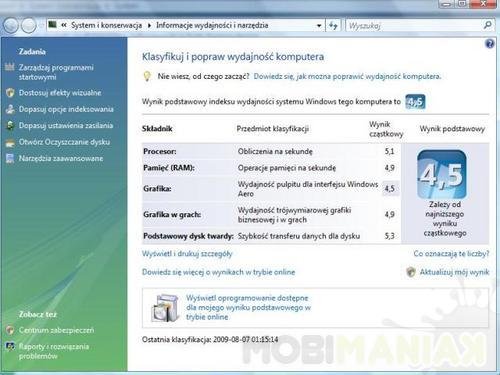The width and height of the screenshot is (500, 375).
Task: Click Aktualizuj mój wynik link
Action: 454,272
